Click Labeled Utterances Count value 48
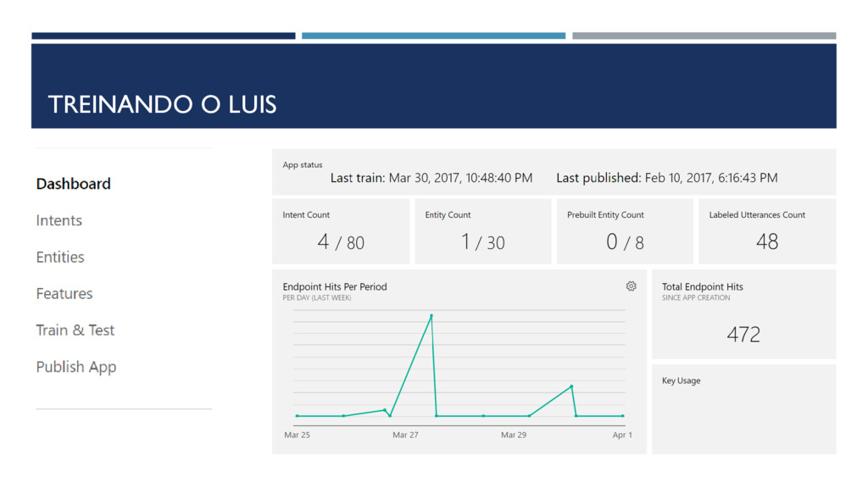Viewport: 868px width, 488px height. click(767, 241)
